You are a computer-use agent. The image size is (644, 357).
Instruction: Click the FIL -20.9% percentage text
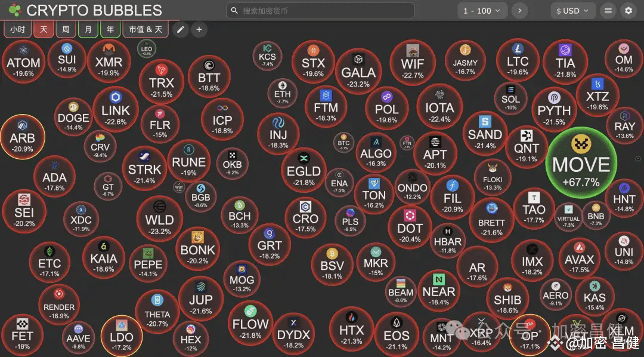[453, 210]
